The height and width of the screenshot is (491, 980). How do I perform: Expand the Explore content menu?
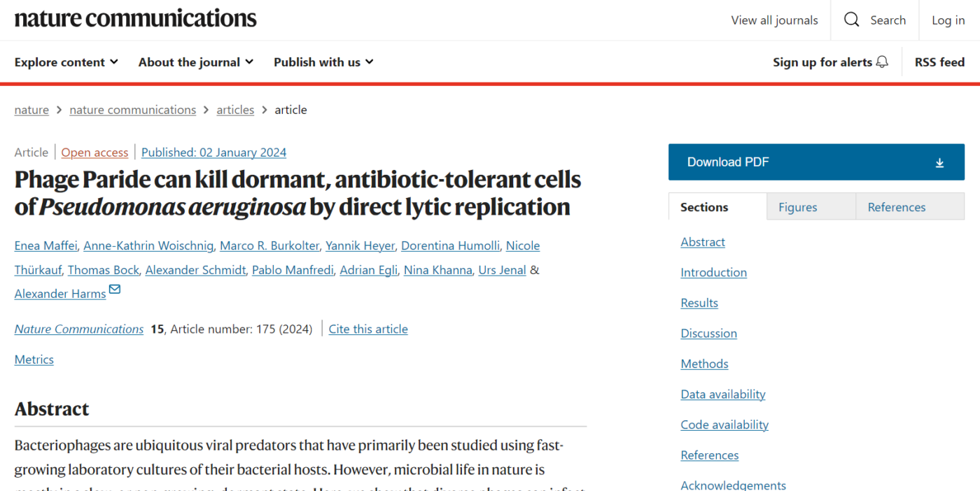[x=65, y=62]
